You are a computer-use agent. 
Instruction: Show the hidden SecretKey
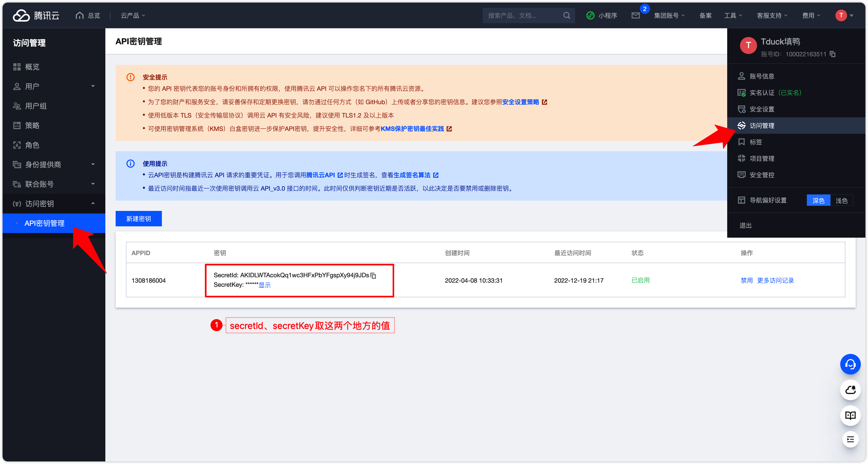pos(264,285)
